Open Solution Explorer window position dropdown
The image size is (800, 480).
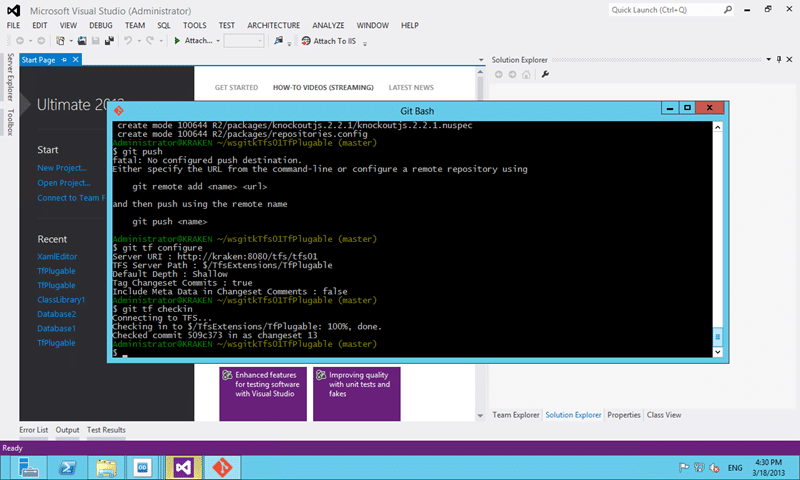768,60
